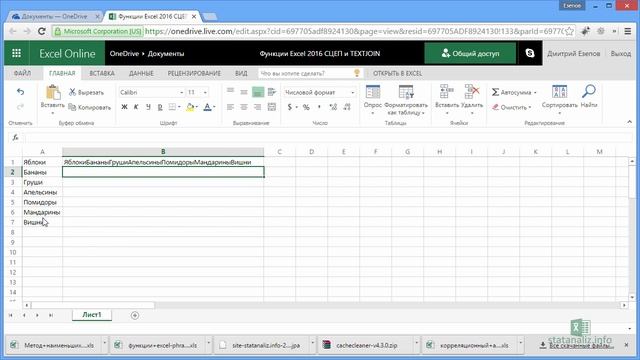The image size is (640, 360).
Task: Apply underline (Ч) formatting
Action: [148, 107]
